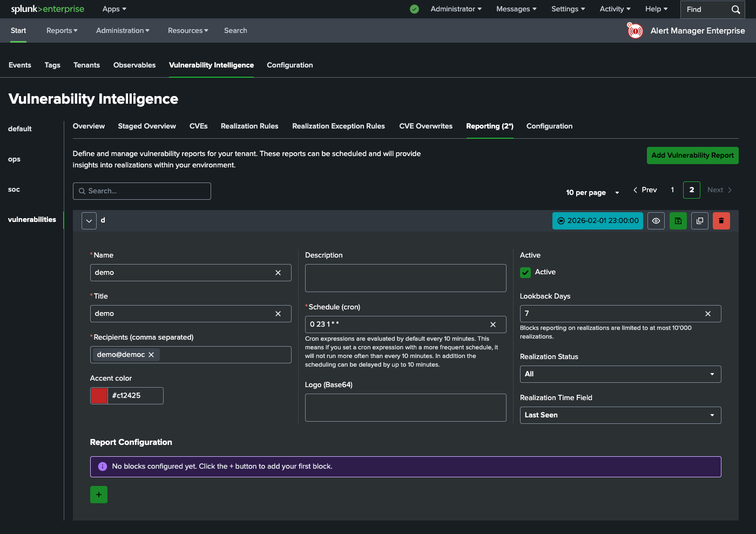
Task: Open the Realization Time Field dropdown
Action: 620,415
